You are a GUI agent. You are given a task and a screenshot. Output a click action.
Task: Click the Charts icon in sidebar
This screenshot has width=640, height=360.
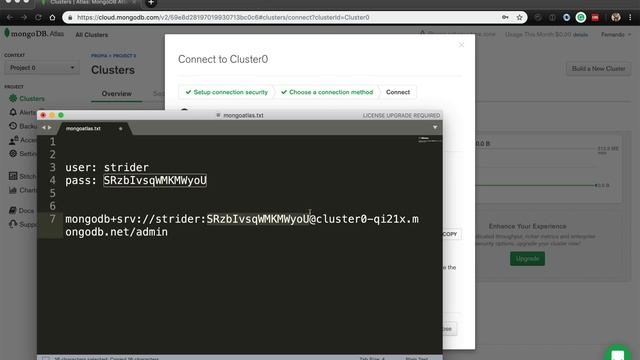tap(13, 190)
